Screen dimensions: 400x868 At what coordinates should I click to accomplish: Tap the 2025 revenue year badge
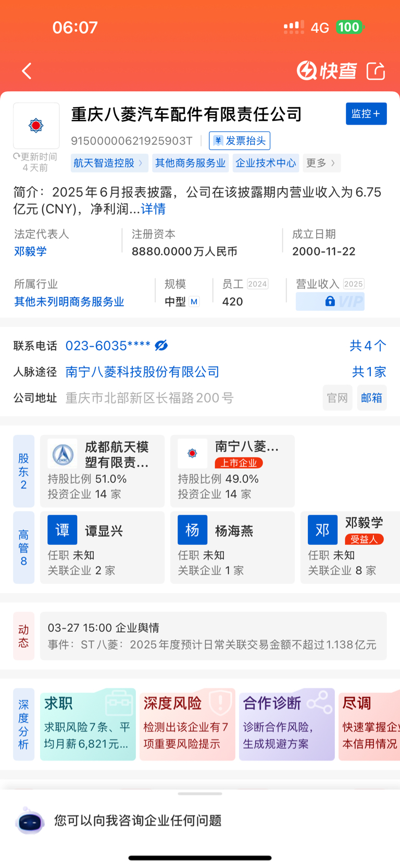point(353,284)
